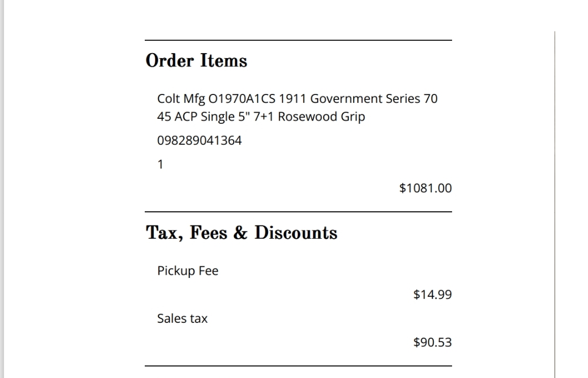The image size is (588, 378).
Task: Click the Sales tax label
Action: (182, 318)
